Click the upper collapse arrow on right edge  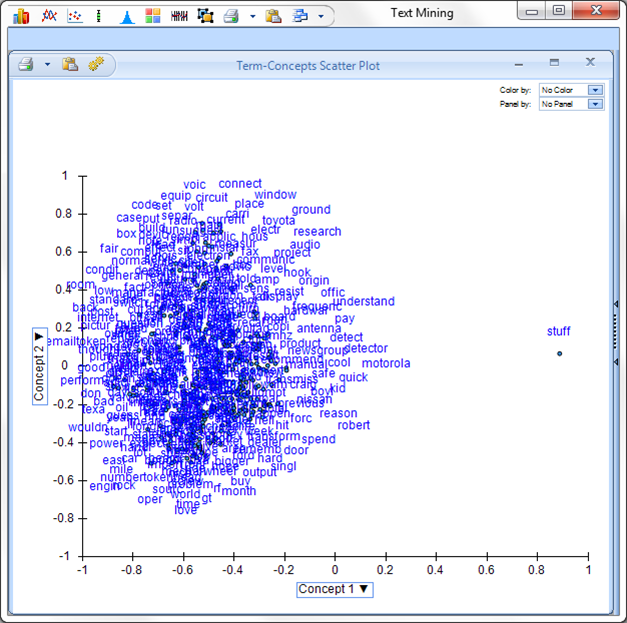coord(616,304)
